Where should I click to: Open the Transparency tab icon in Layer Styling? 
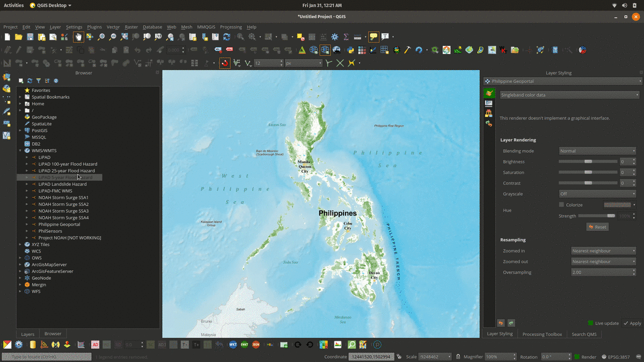click(488, 104)
